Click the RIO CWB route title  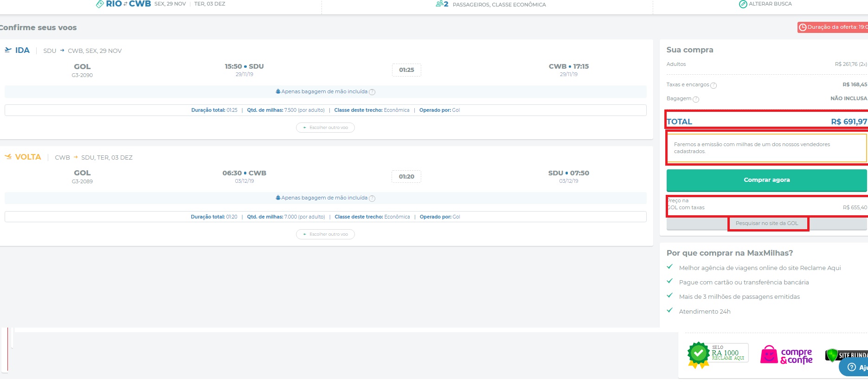pos(129,4)
